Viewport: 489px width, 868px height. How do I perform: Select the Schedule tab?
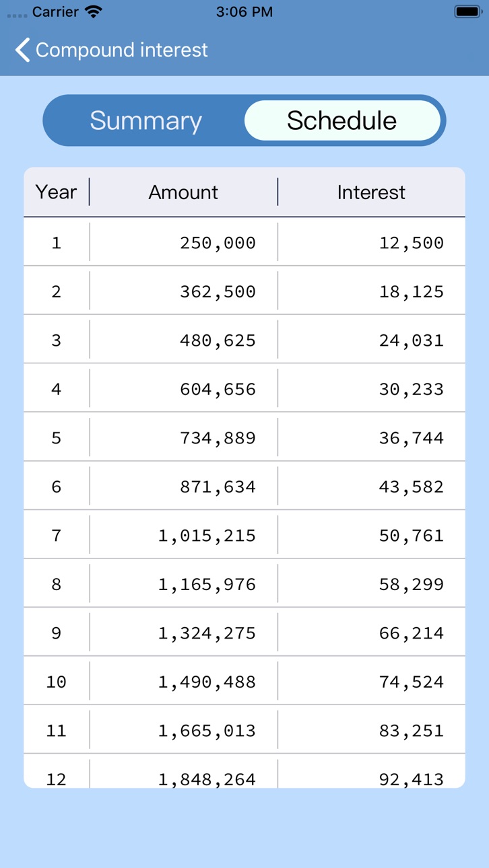[x=342, y=120]
